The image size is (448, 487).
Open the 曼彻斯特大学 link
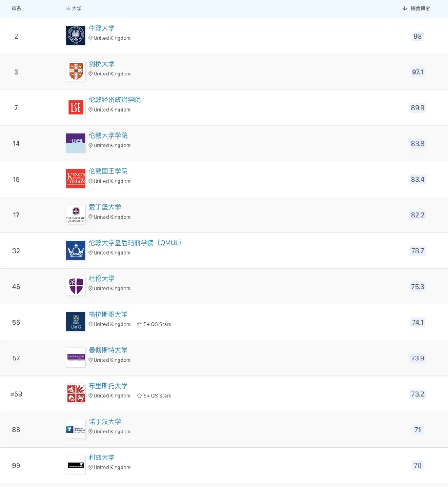[108, 350]
